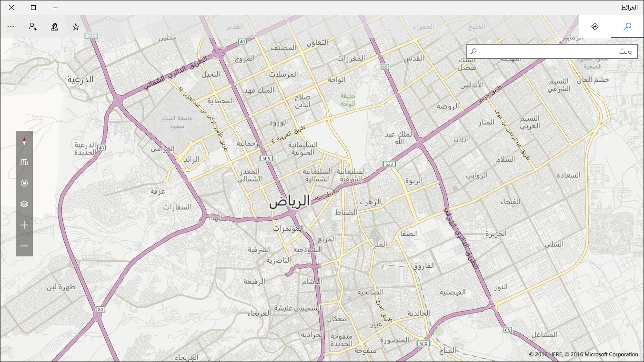The width and height of the screenshot is (644, 362).
Task: Click the الصفا neighborhood label
Action: [410, 234]
